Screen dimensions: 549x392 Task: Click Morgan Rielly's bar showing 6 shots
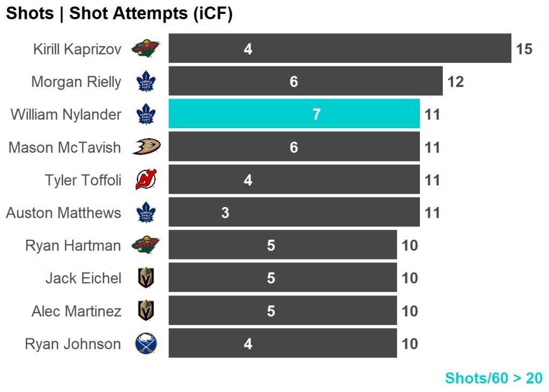point(306,81)
